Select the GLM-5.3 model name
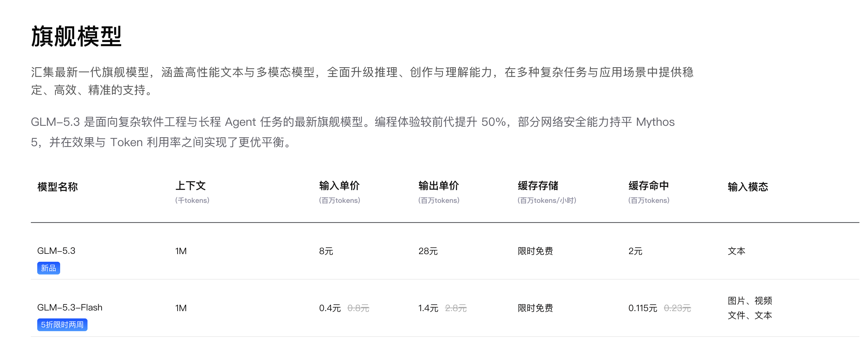The width and height of the screenshot is (868, 349). tap(56, 251)
